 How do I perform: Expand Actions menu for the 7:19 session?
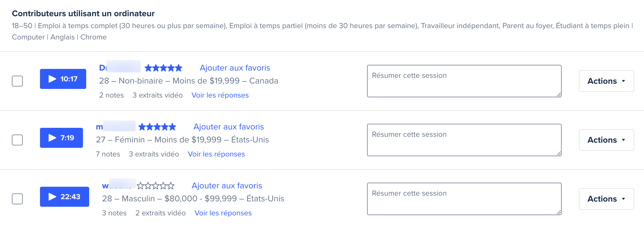(606, 140)
